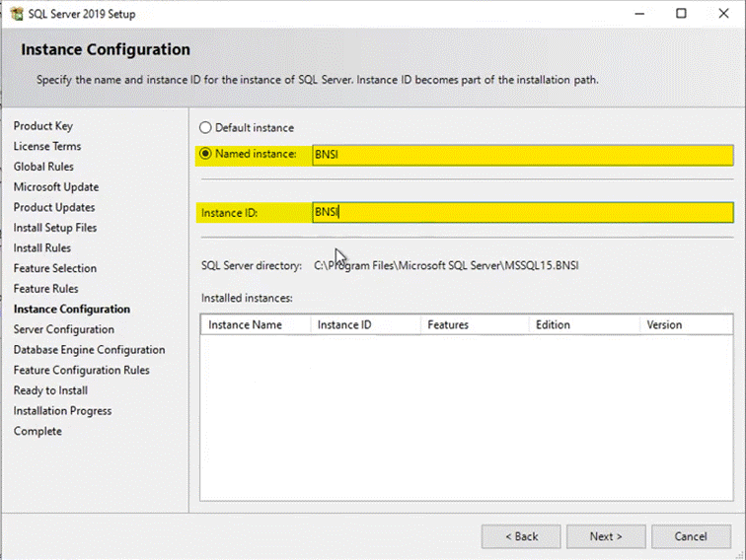
Task: Go back with the Back button
Action: 521,536
